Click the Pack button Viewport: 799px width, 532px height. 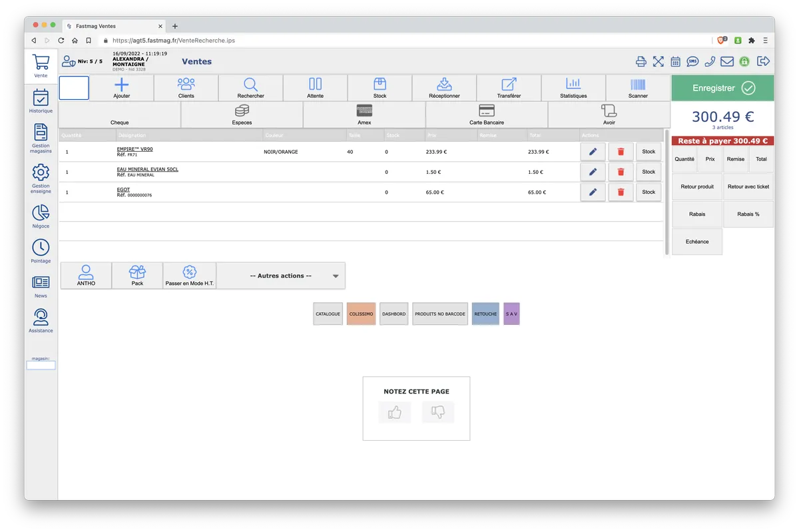(x=137, y=276)
